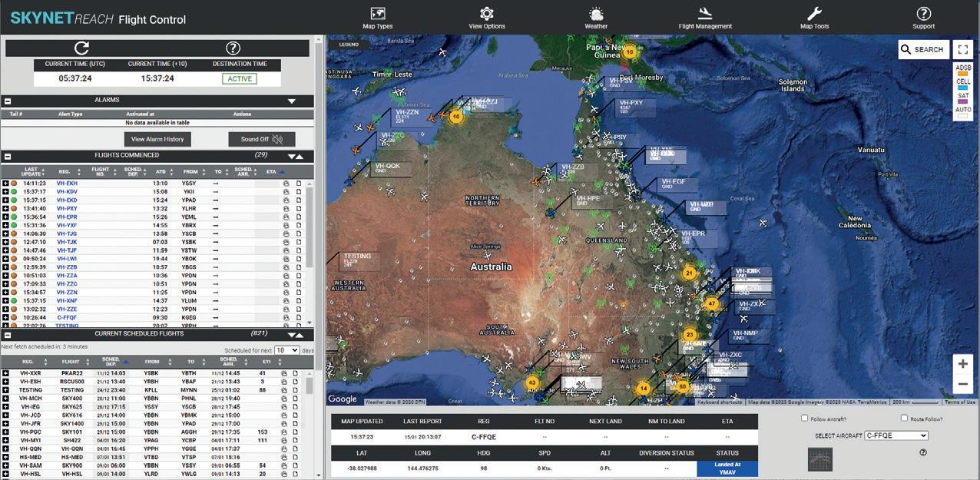The height and width of the screenshot is (480, 980).
Task: Click the cluster marker labeled 43 near Adelaide
Action: tap(531, 382)
